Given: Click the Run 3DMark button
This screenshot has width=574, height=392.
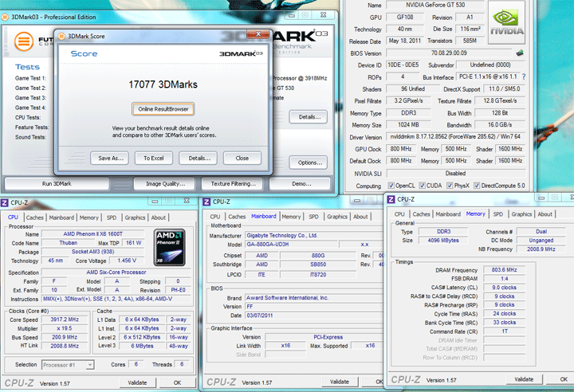Looking at the screenshot, I should click(57, 184).
